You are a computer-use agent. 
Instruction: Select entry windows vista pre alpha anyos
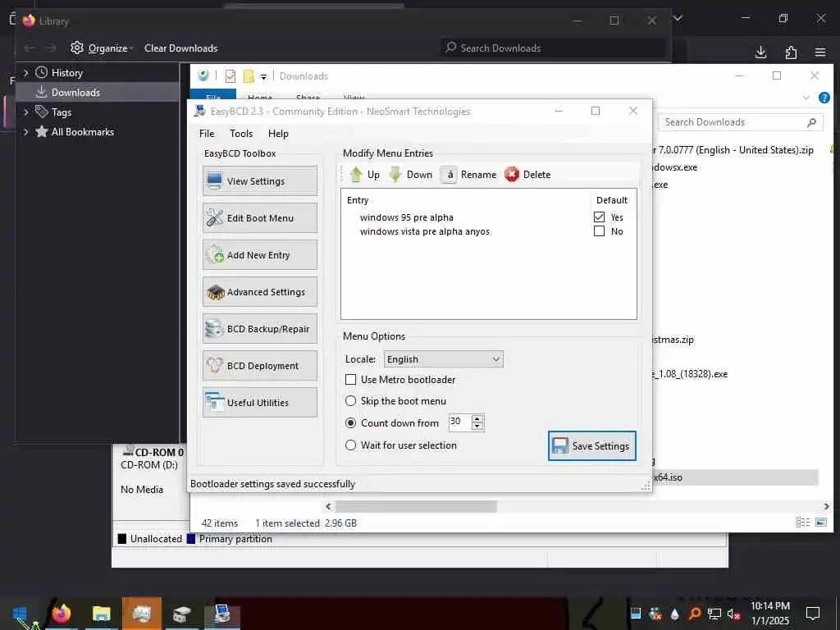pos(424,231)
